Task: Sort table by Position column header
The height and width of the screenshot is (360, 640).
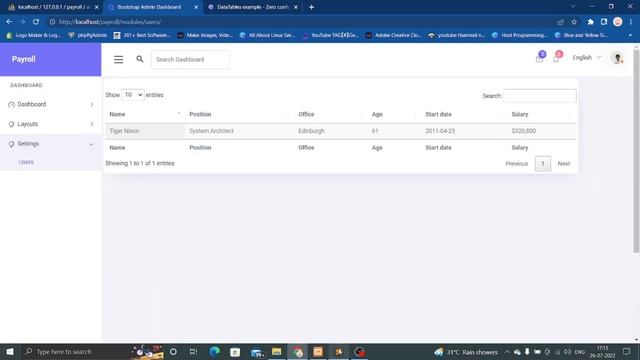Action: 240,114
